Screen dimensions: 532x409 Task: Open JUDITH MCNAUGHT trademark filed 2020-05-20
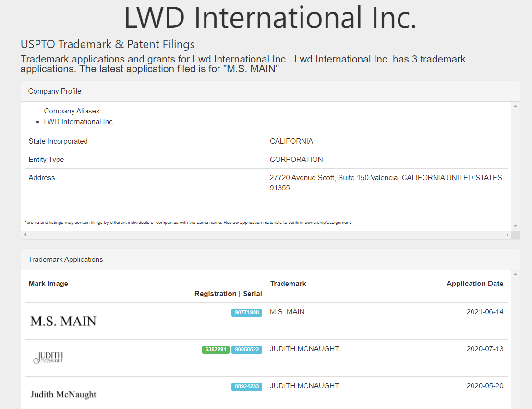pyautogui.click(x=304, y=386)
